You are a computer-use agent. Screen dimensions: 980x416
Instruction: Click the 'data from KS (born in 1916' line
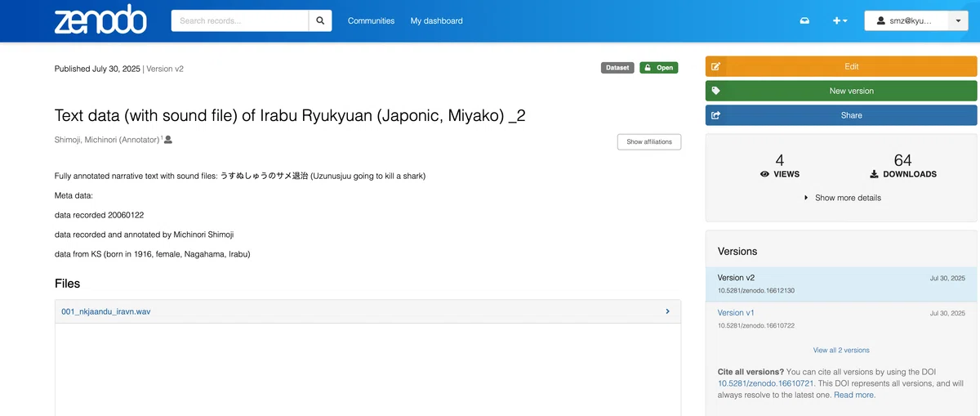(x=152, y=254)
